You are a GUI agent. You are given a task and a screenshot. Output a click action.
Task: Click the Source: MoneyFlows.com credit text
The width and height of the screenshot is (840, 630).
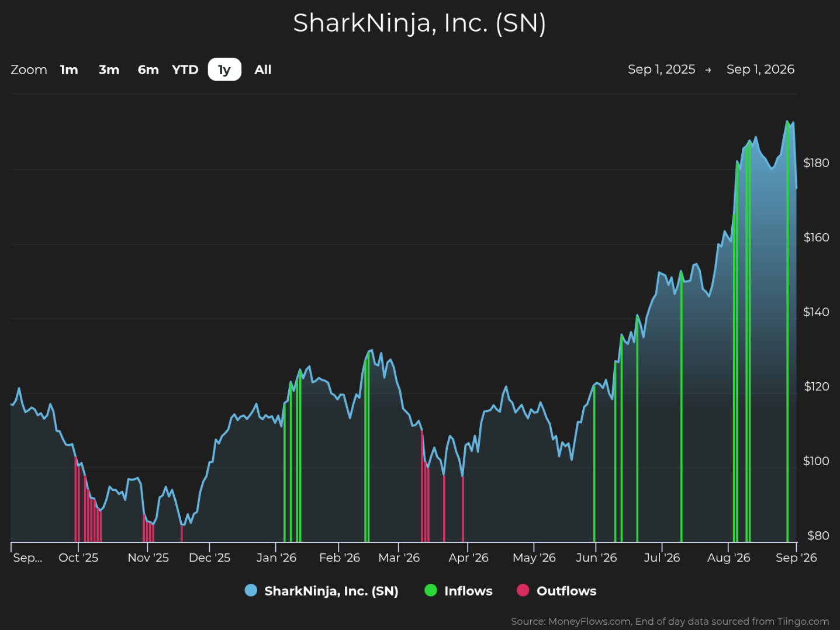[670, 621]
